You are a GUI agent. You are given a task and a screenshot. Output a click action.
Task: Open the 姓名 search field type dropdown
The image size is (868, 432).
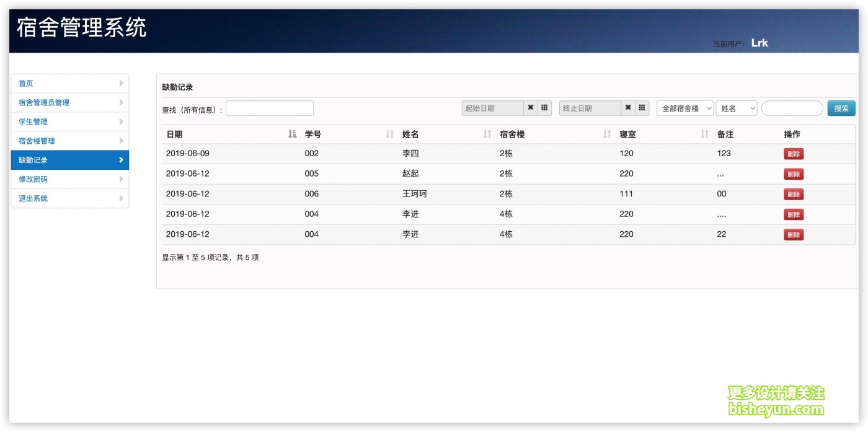coord(737,108)
